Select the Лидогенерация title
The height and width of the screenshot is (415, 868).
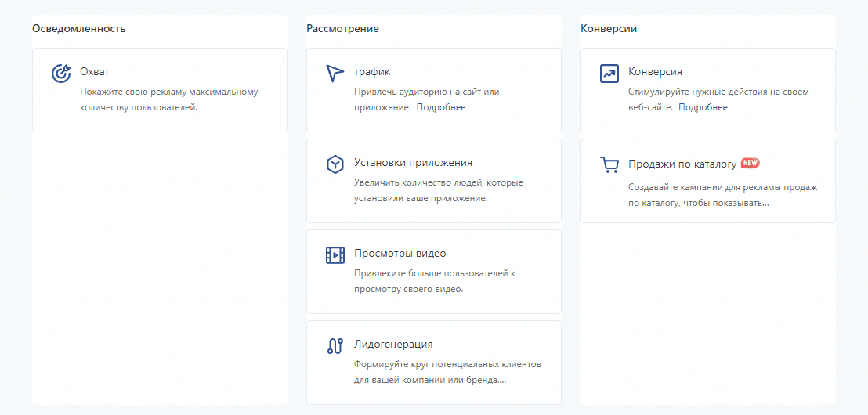point(393,345)
